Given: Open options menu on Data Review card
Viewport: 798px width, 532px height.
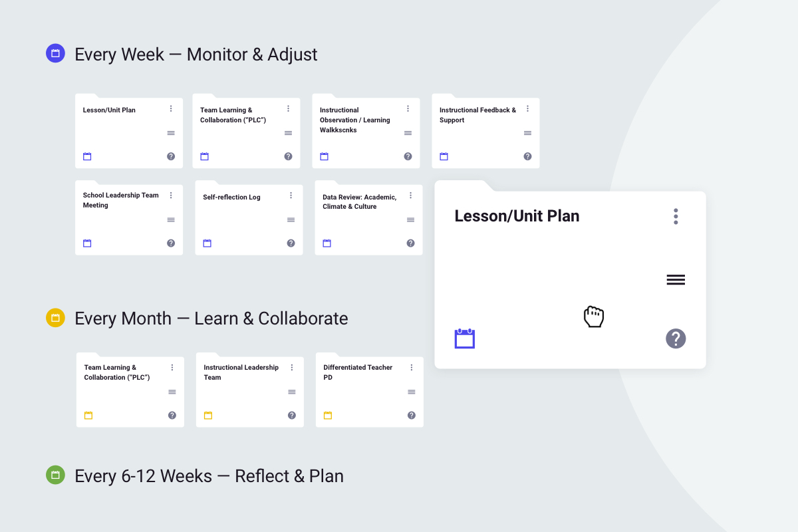Looking at the screenshot, I should 410,196.
